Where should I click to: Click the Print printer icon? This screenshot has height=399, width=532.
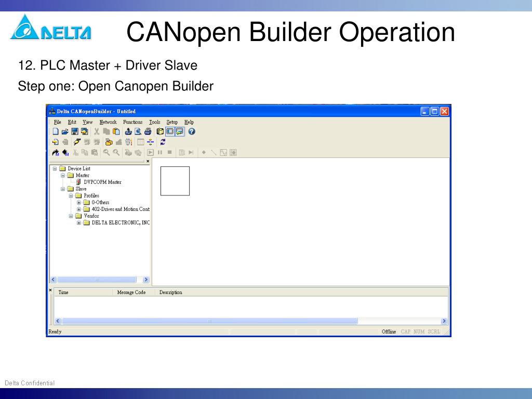(148, 131)
